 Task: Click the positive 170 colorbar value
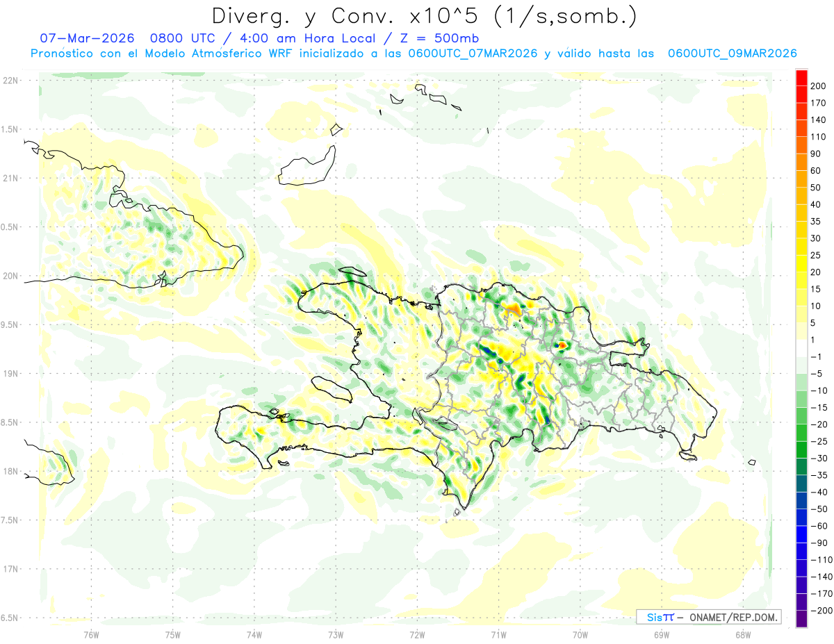pyautogui.click(x=818, y=103)
